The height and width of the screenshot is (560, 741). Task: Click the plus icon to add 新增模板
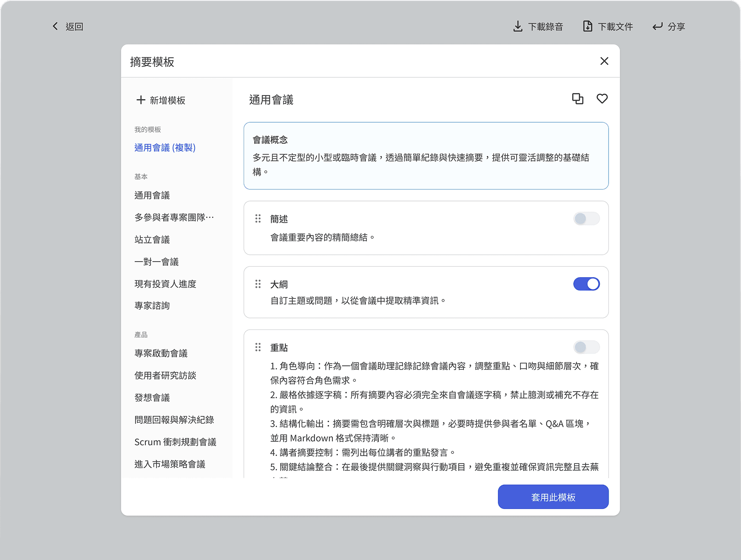click(140, 100)
